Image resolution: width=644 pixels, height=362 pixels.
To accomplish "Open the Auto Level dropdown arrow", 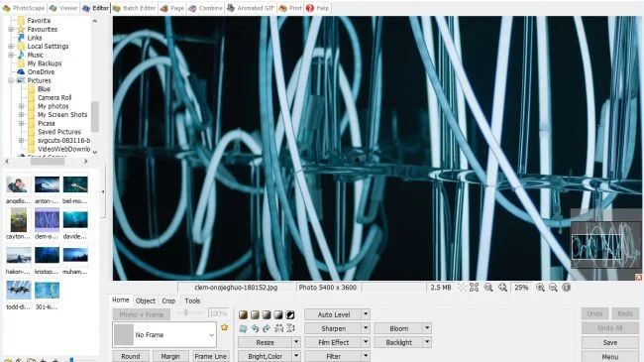I will (366, 314).
